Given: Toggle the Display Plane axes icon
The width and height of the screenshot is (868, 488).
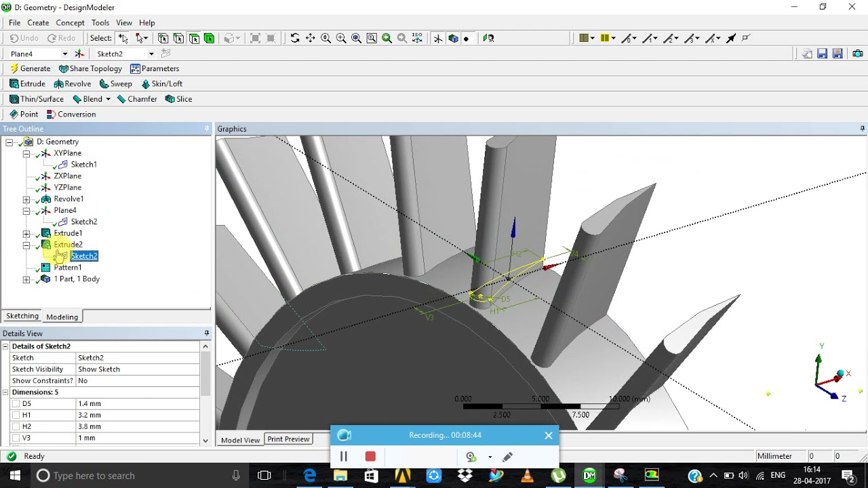Looking at the screenshot, I should 438,38.
